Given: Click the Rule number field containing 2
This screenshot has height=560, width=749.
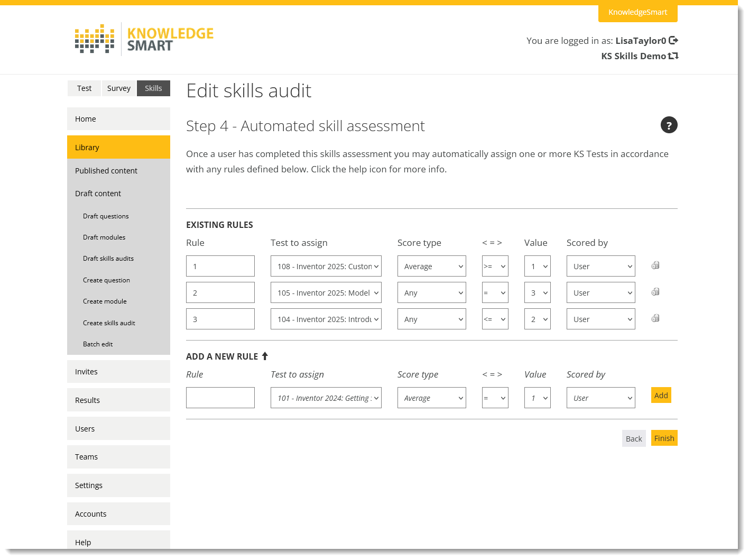Looking at the screenshot, I should click(220, 292).
